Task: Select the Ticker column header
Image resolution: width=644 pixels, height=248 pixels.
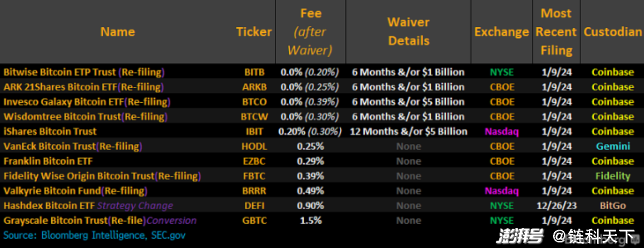Action: pos(254,32)
